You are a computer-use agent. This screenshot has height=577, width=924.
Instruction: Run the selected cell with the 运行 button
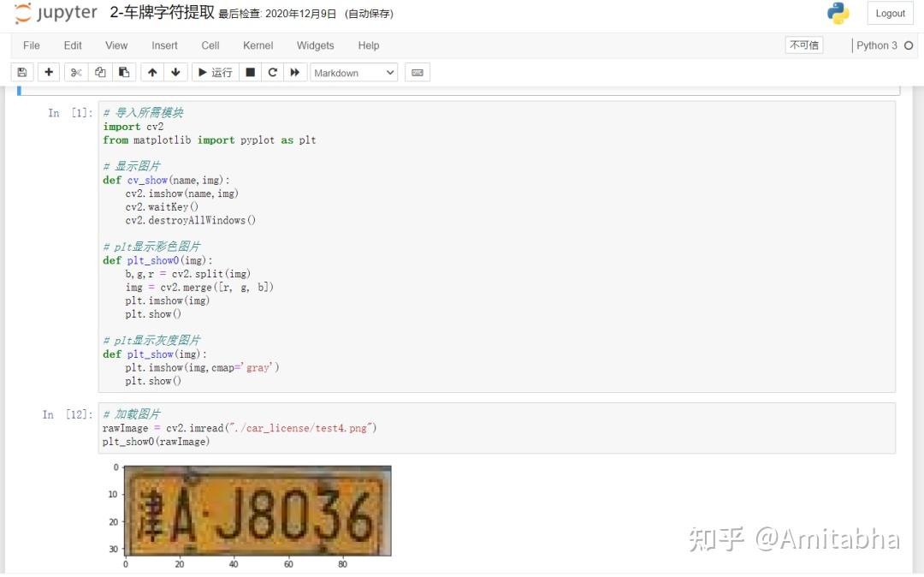(x=214, y=73)
